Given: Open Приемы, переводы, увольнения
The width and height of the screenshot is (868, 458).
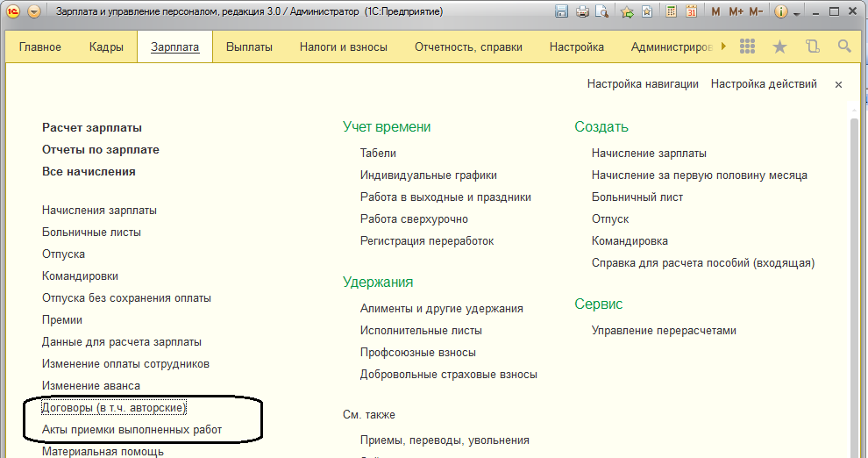Looking at the screenshot, I should tap(445, 440).
